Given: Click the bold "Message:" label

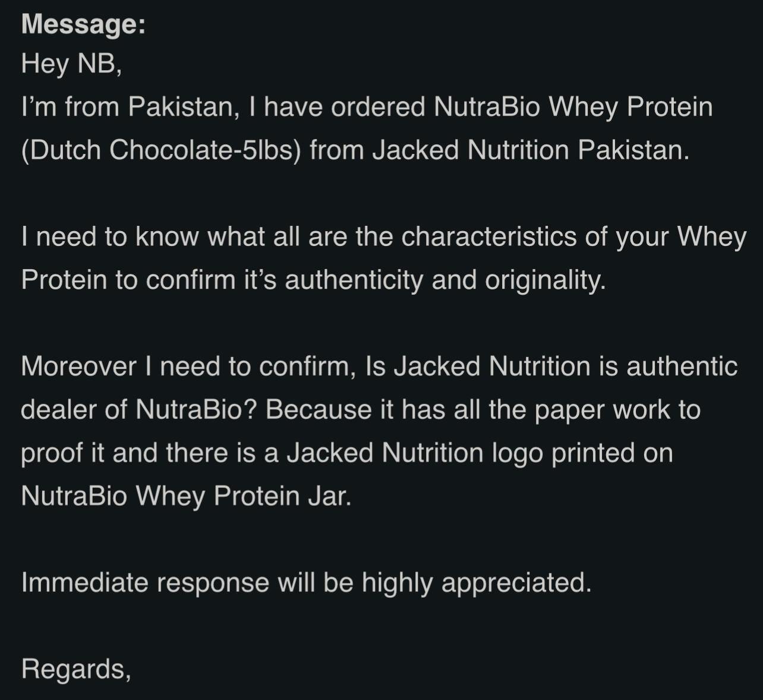Looking at the screenshot, I should 83,24.
